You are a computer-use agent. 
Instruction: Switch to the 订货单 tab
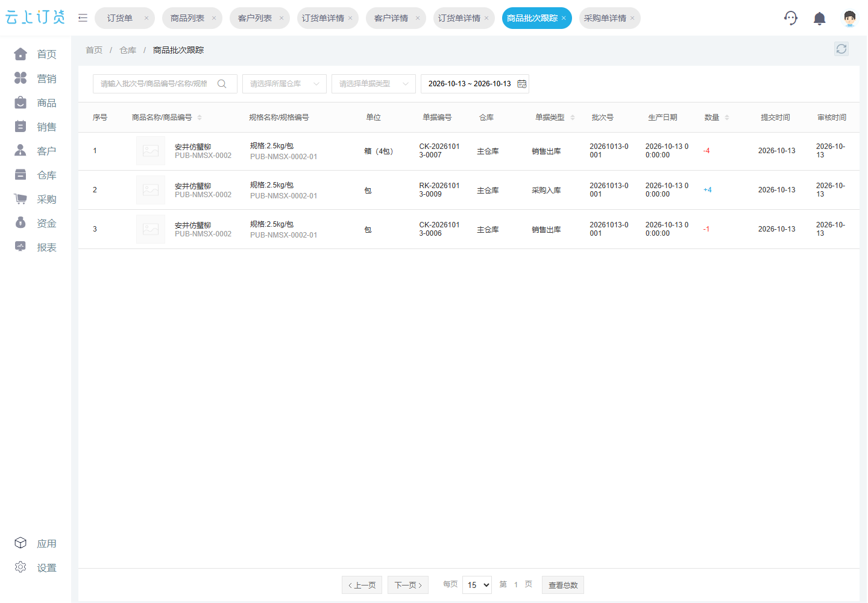click(120, 18)
